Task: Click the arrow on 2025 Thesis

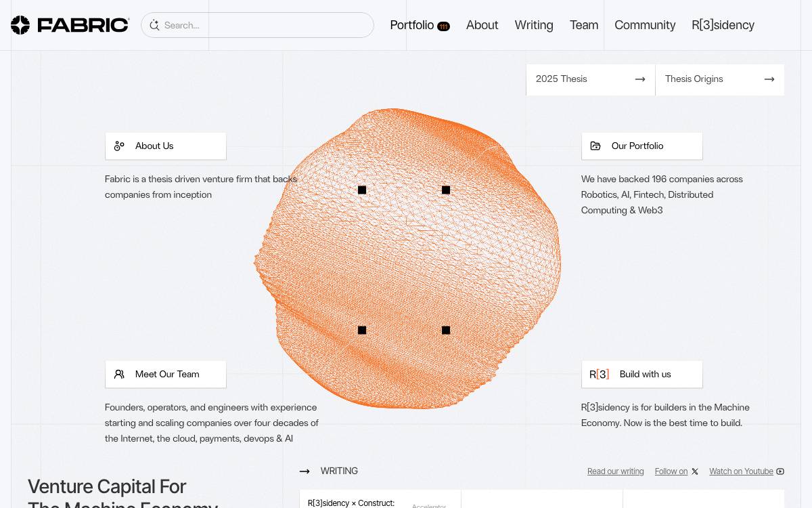Action: (640, 79)
